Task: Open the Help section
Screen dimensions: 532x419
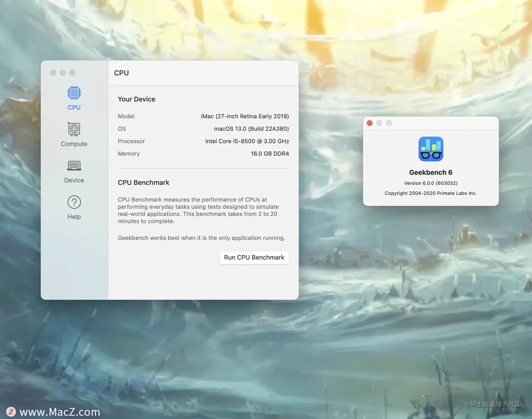Action: (74, 208)
